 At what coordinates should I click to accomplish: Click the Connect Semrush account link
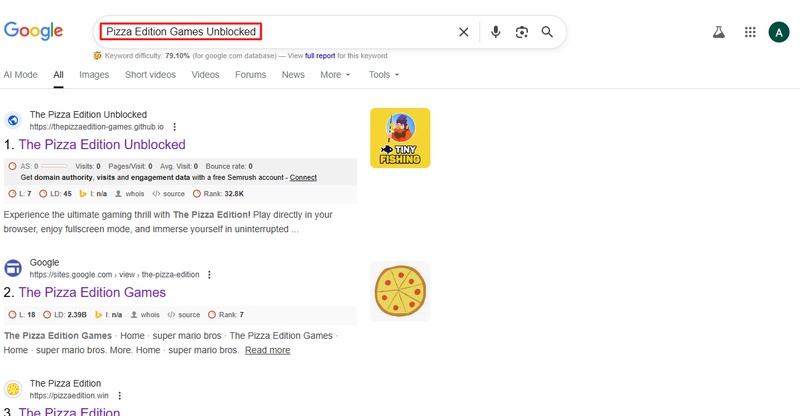[303, 178]
